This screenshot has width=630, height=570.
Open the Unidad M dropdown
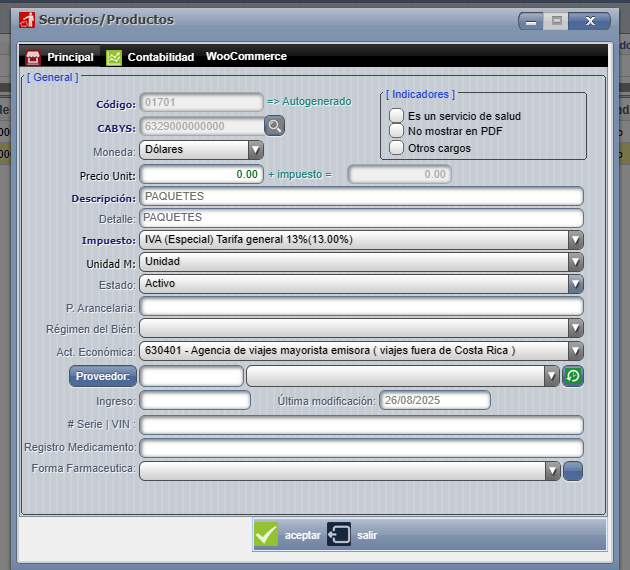click(x=575, y=262)
